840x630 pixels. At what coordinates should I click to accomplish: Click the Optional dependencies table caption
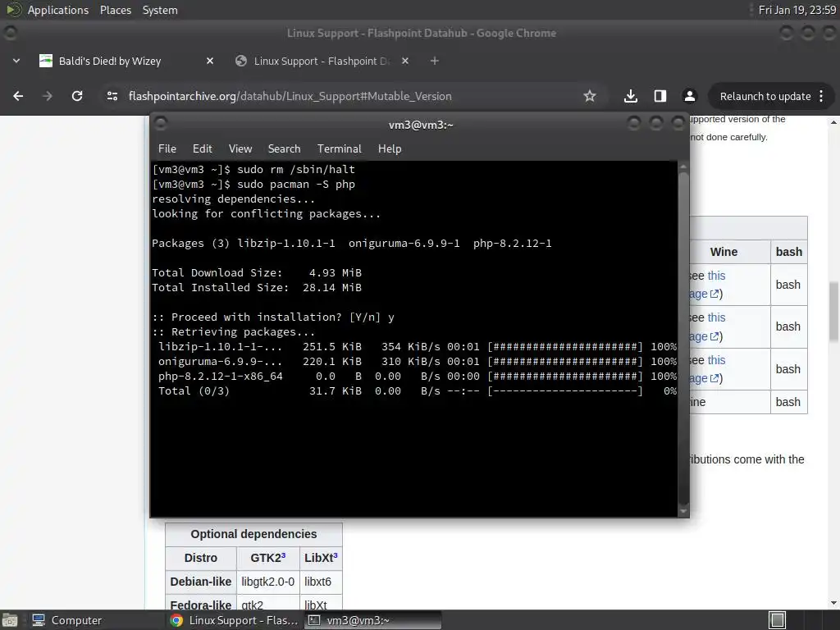pyautogui.click(x=253, y=534)
